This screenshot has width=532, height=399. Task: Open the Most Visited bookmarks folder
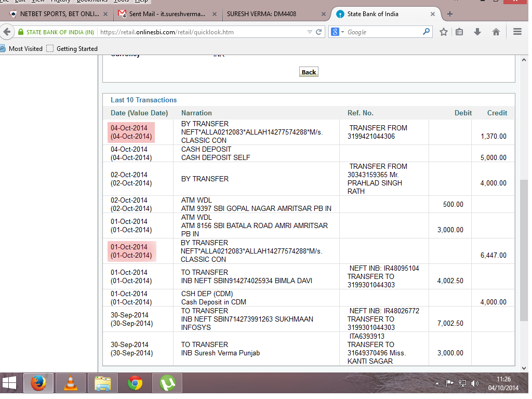22,49
